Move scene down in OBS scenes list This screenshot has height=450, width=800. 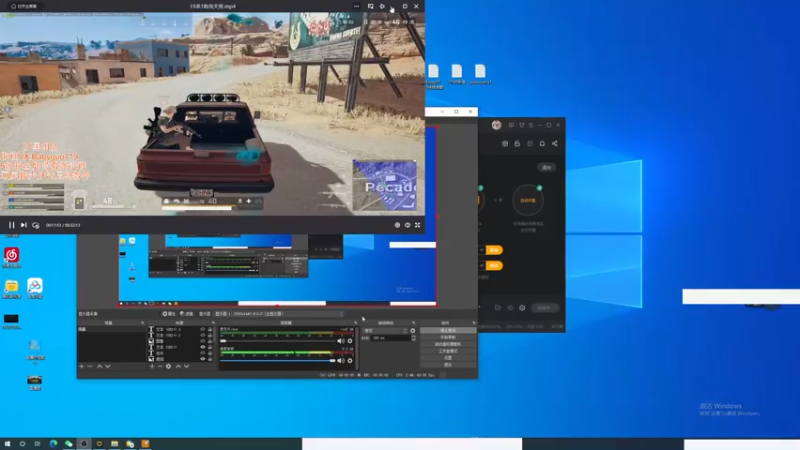[x=108, y=366]
